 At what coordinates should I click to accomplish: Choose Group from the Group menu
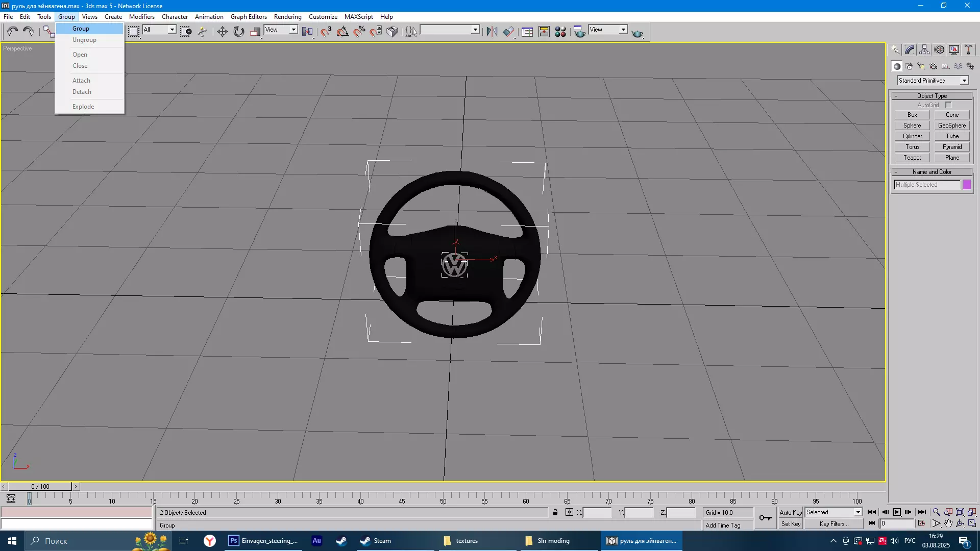coord(81,29)
